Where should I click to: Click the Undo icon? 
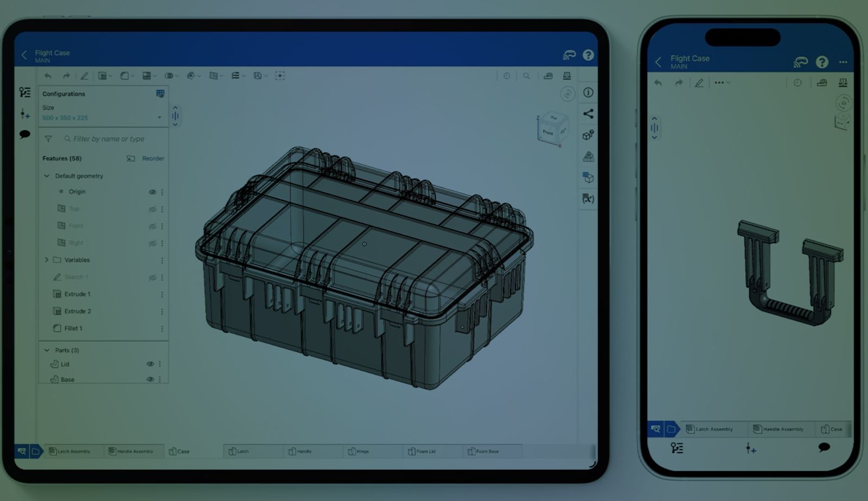tap(48, 75)
